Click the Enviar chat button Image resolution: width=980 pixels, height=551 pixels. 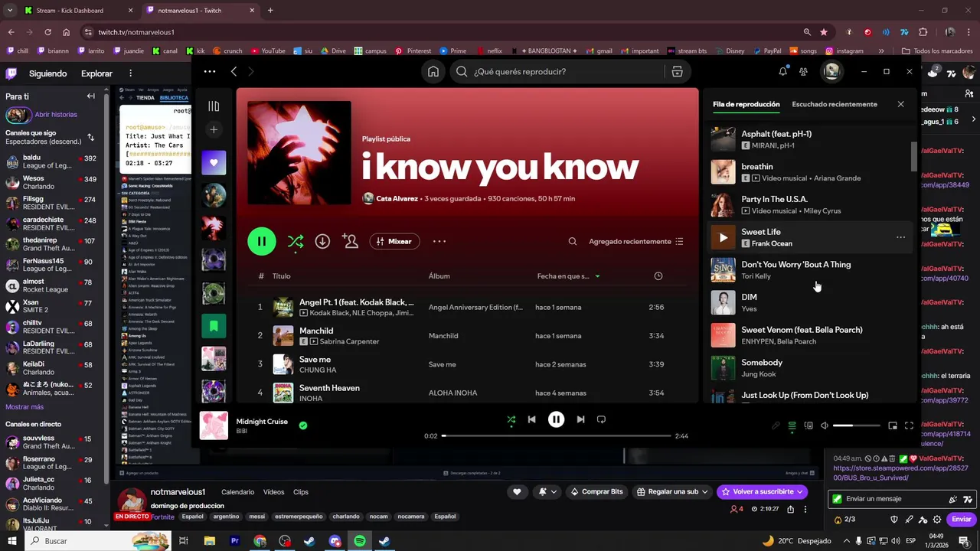(961, 519)
